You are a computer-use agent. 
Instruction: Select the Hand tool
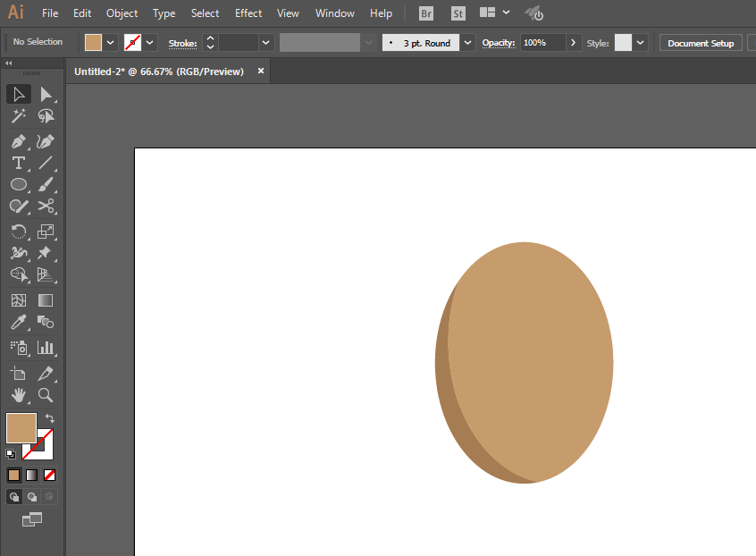point(18,395)
